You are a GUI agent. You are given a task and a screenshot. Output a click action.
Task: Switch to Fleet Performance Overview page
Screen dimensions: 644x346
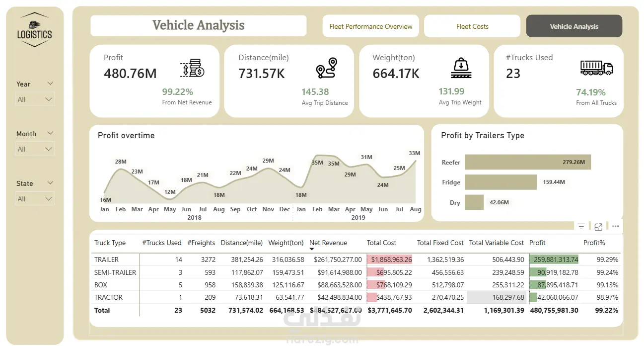coord(371,26)
